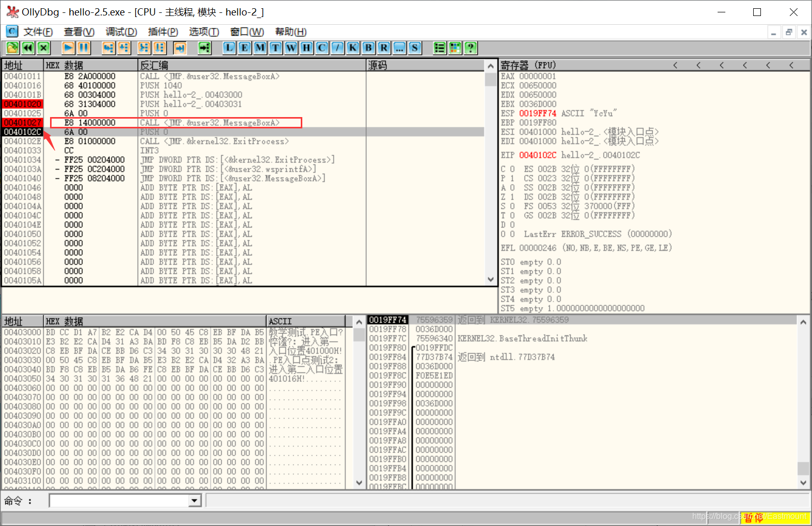
Task: Click the Appearance options colored grid icon
Action: (455, 48)
